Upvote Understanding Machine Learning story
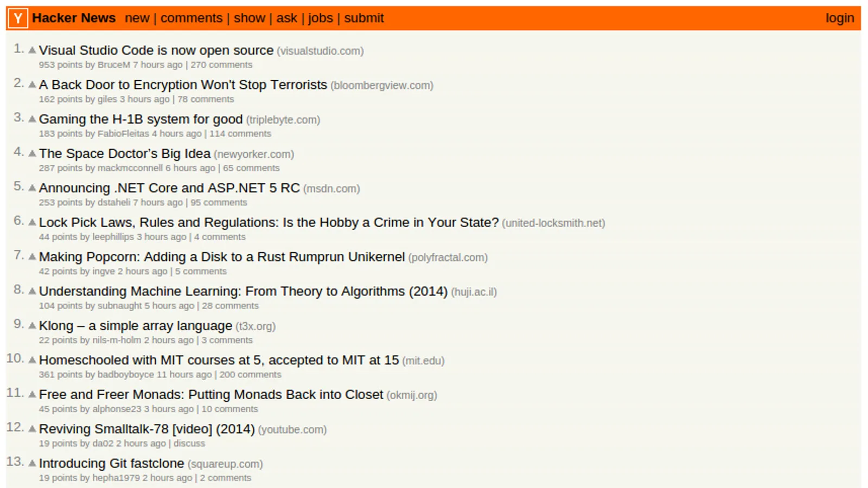The height and width of the screenshot is (488, 868). pyautogui.click(x=33, y=291)
